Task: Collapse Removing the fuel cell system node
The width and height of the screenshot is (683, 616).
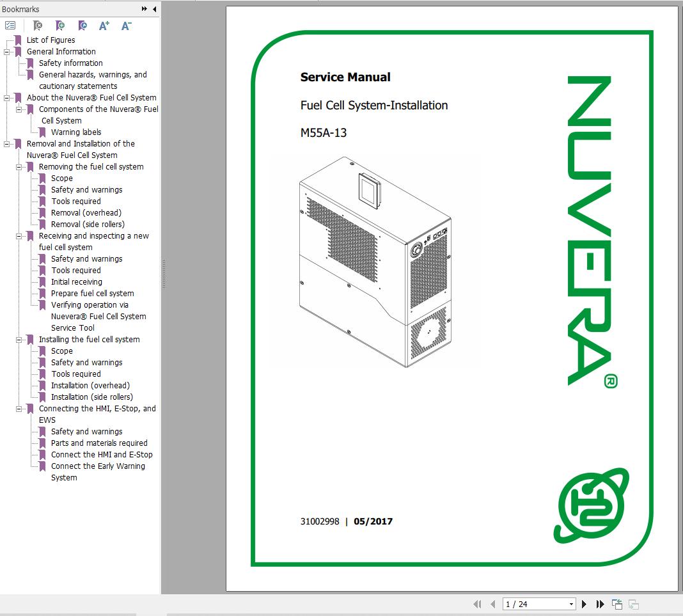Action: (19, 167)
